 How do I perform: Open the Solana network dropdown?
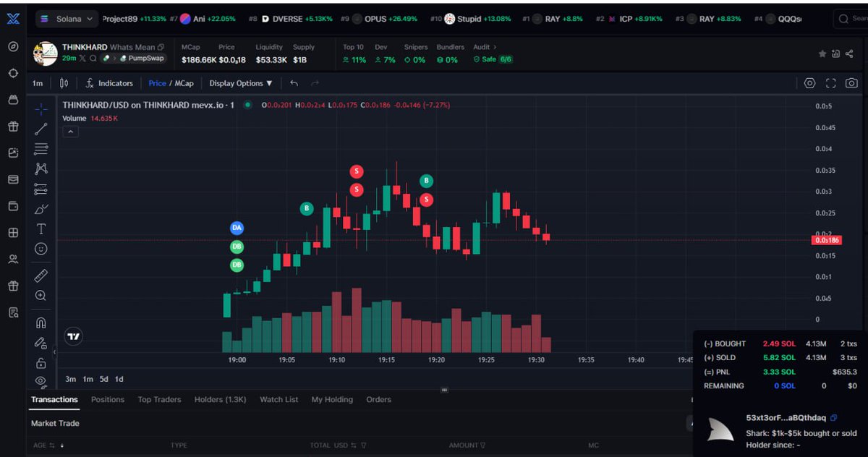(67, 19)
